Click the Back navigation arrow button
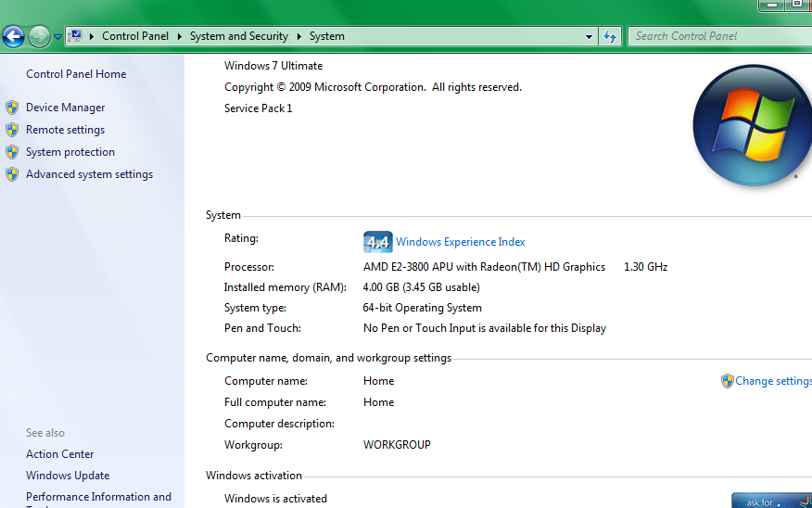 point(14,36)
